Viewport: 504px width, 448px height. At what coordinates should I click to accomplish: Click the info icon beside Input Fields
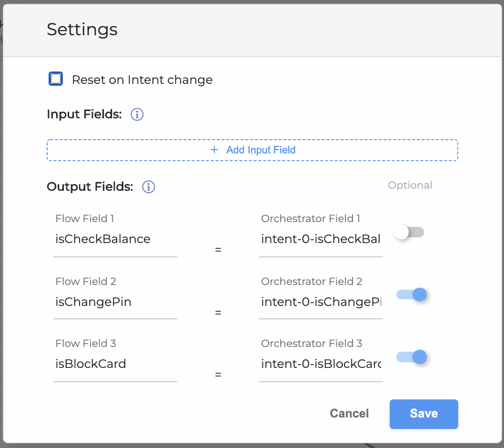coord(137,114)
